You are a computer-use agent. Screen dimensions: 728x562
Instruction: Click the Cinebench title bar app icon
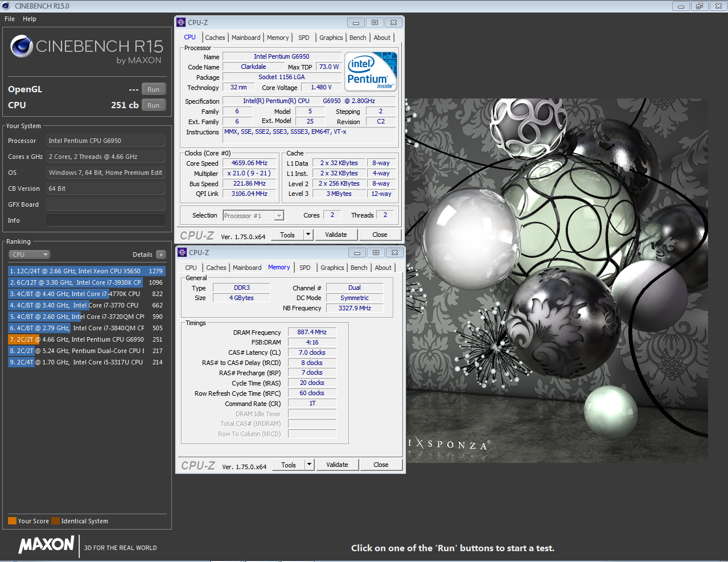coord(6,6)
